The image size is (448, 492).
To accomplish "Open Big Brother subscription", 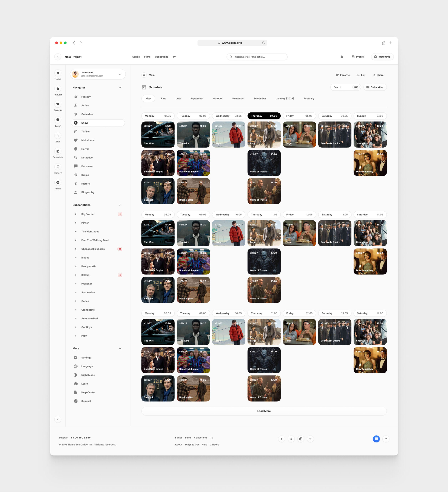I will (98, 214).
